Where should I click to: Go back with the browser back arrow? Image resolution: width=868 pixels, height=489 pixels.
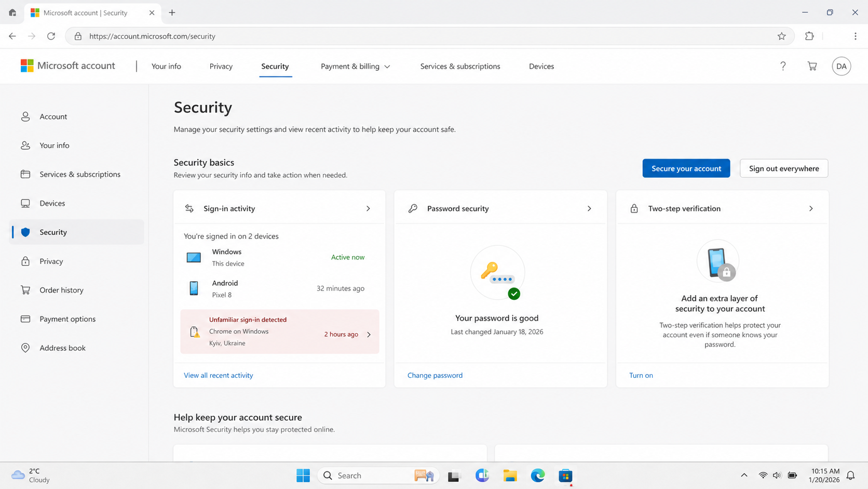[x=12, y=36]
